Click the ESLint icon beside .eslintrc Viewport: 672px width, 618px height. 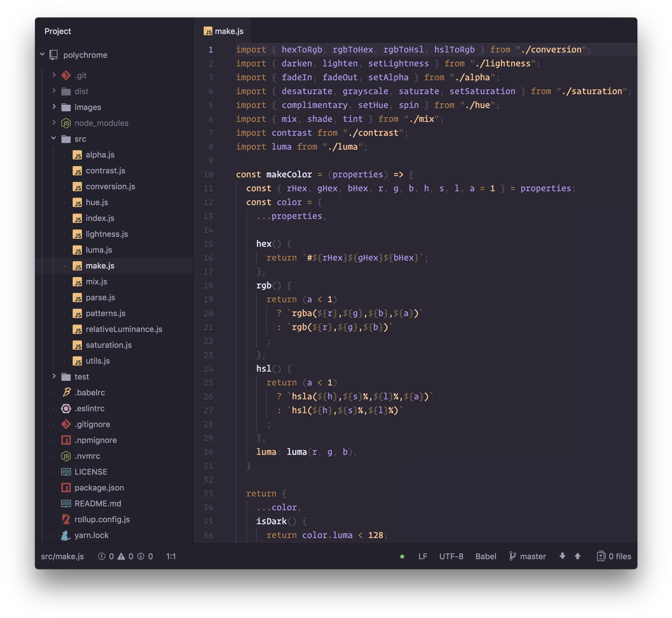tap(66, 408)
